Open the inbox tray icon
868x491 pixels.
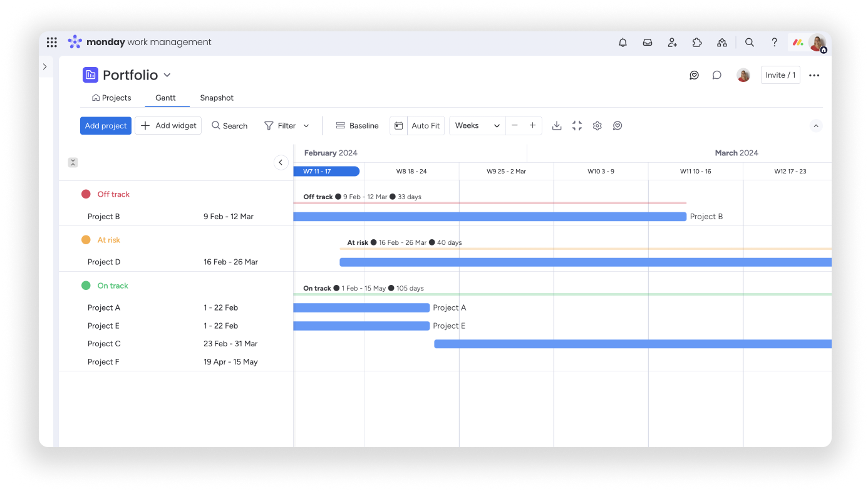[648, 43]
